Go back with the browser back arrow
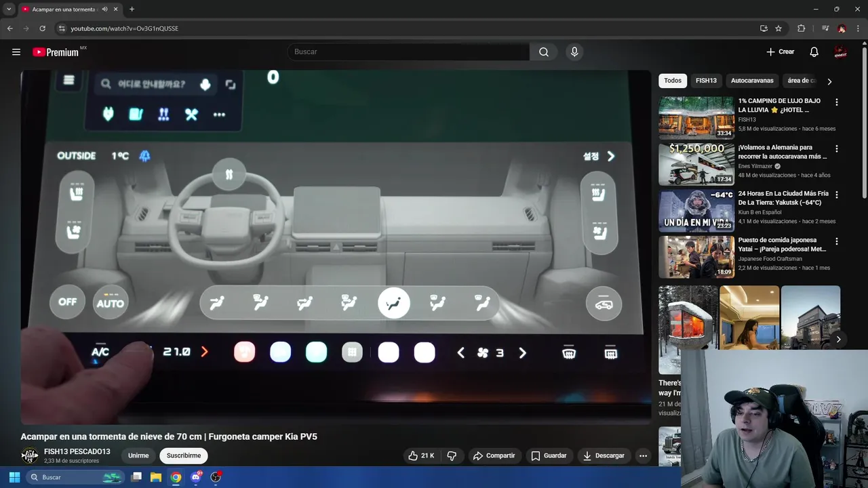Screen dimensions: 868x488 [9, 28]
